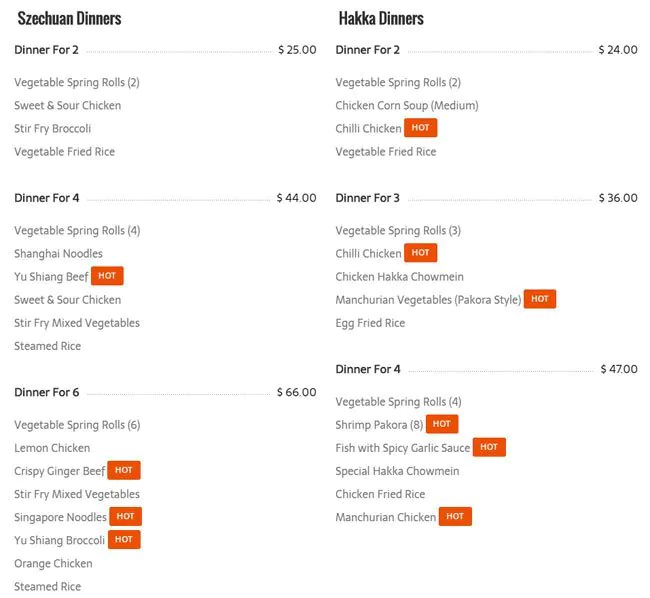Click the Special Hakka Chowmein item

coord(397,471)
